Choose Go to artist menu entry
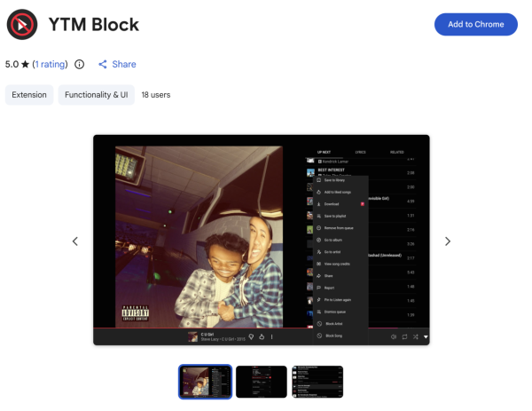This screenshot has height=411, width=532. pyautogui.click(x=340, y=252)
